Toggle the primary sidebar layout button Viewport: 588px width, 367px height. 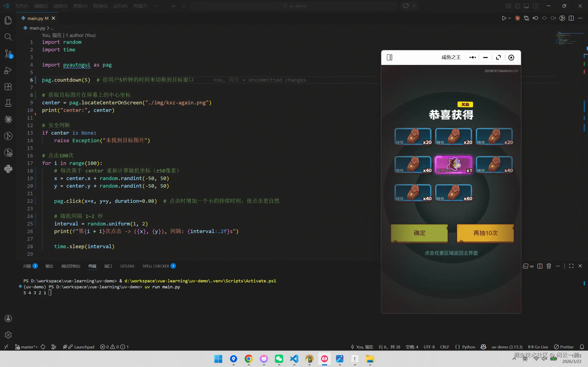pyautogui.click(x=517, y=6)
